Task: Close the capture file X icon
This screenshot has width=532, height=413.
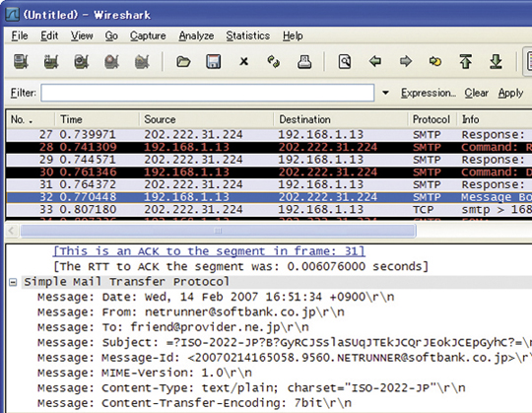Action: [x=243, y=62]
